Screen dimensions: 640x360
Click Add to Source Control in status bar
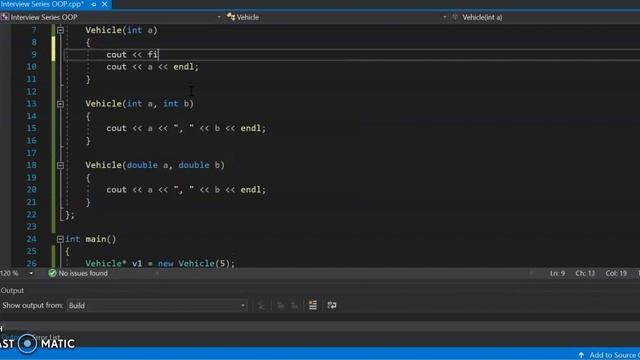tap(609, 355)
